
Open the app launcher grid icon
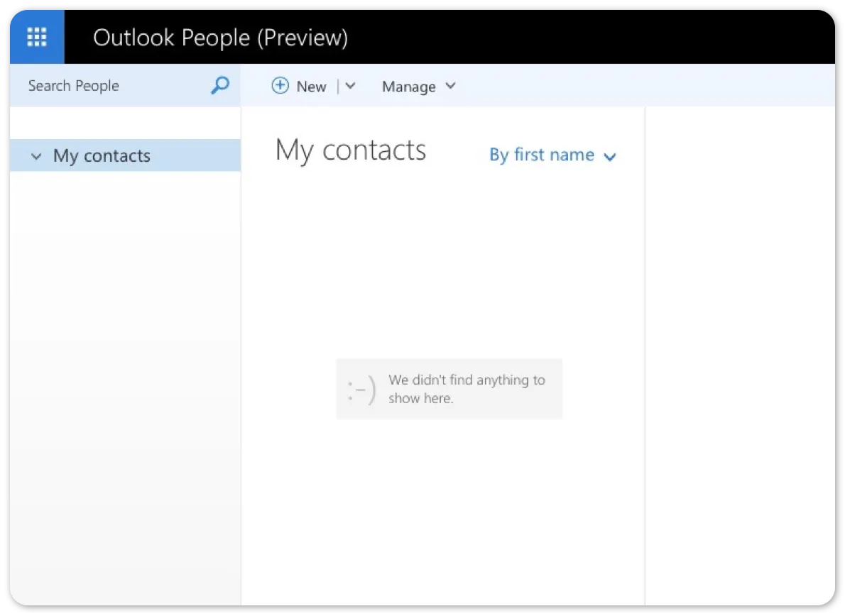pos(36,36)
